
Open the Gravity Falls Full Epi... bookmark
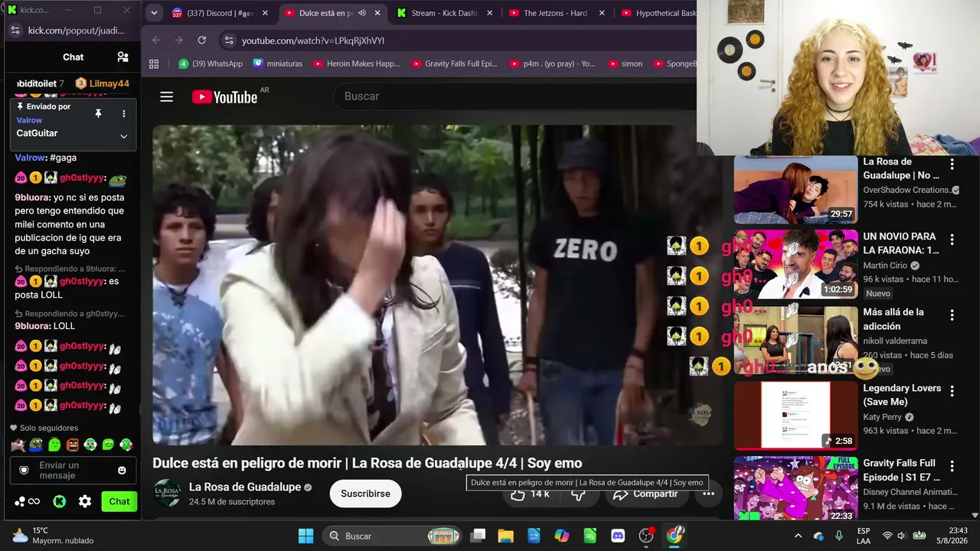[454, 64]
